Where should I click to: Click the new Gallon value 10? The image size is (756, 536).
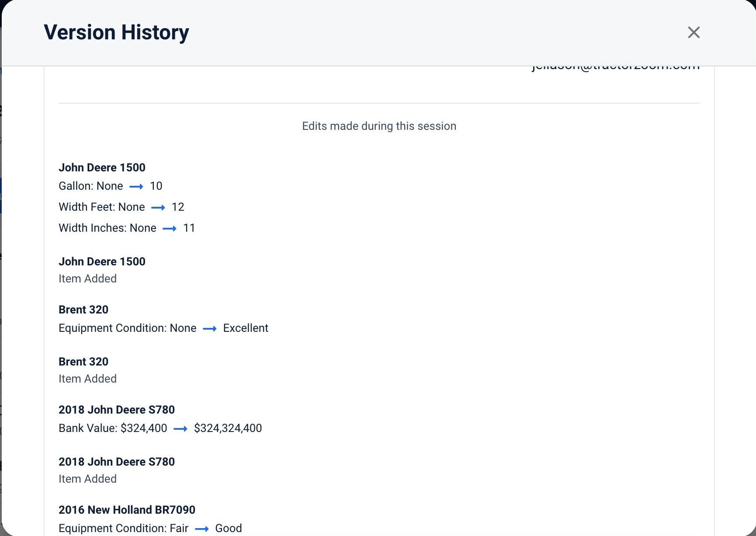tap(156, 186)
